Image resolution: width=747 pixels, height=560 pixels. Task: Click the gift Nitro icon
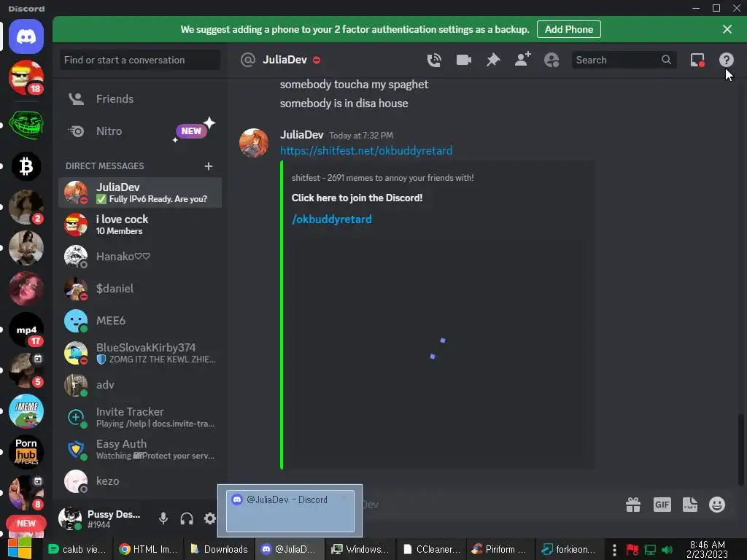point(633,505)
